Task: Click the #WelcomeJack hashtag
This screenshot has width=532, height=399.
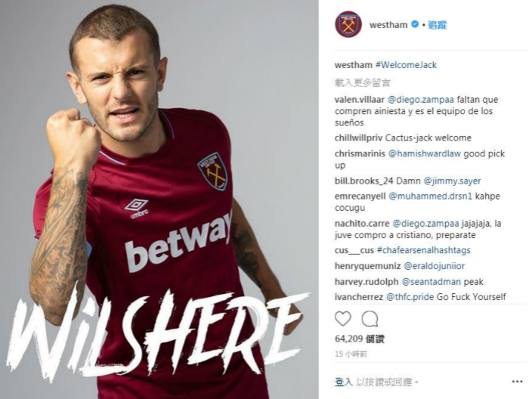Action: [x=406, y=65]
